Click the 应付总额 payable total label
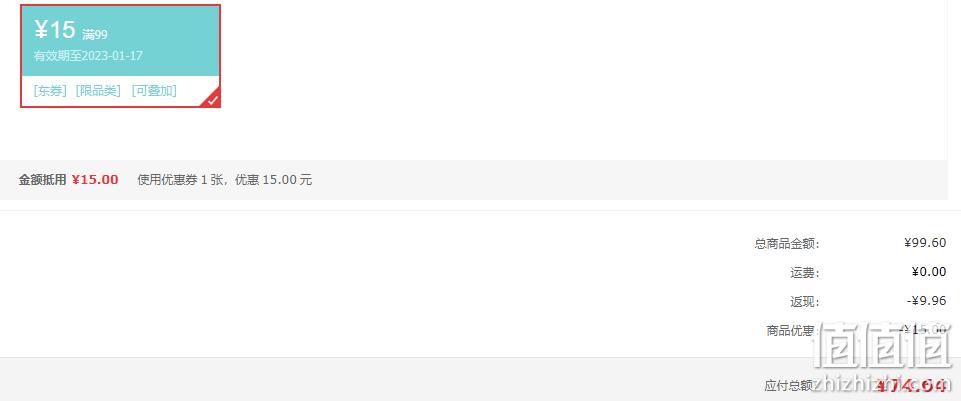The image size is (961, 401). pyautogui.click(x=789, y=385)
